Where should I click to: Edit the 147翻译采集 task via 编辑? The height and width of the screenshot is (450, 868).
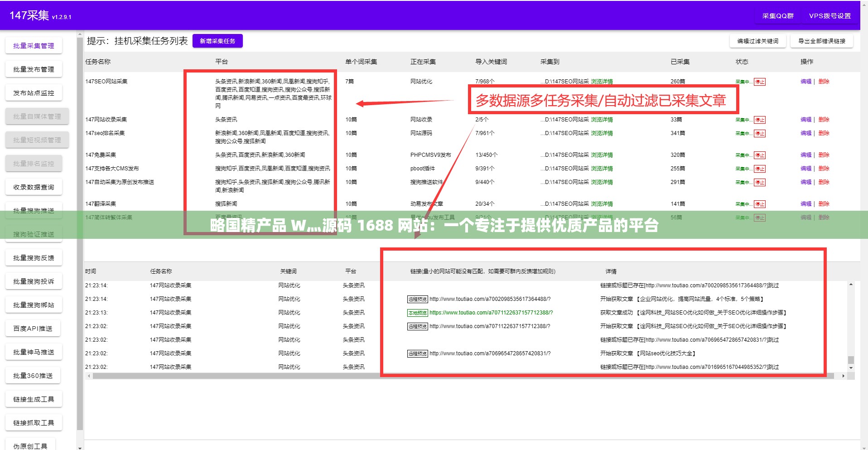click(x=806, y=203)
